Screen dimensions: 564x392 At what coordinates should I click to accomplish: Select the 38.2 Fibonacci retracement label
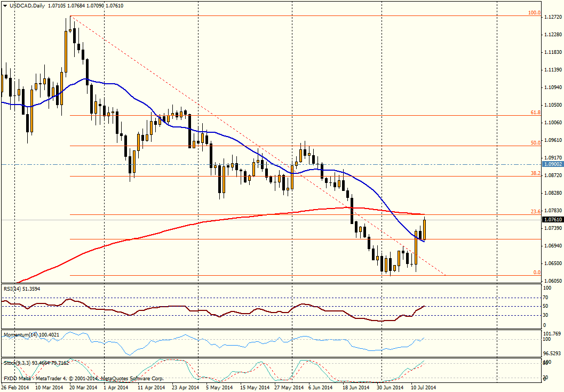536,173
